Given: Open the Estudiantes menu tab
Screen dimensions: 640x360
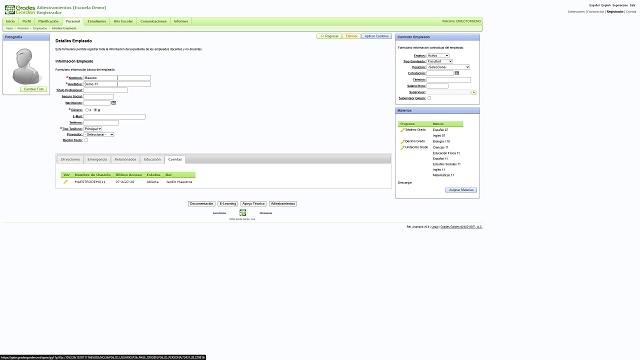Looking at the screenshot, I should point(97,21).
